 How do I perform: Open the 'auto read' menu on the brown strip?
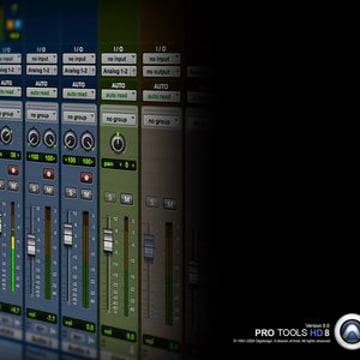pyautogui.click(x=161, y=96)
